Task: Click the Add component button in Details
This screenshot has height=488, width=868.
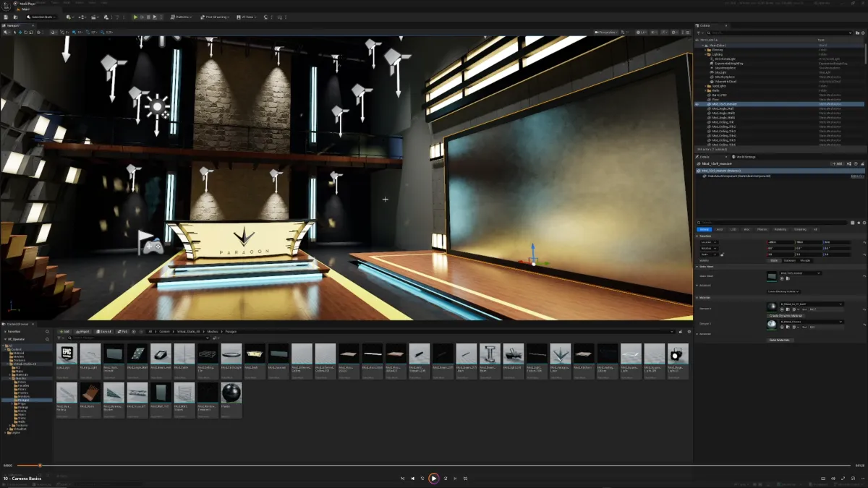Action: pyautogui.click(x=837, y=163)
